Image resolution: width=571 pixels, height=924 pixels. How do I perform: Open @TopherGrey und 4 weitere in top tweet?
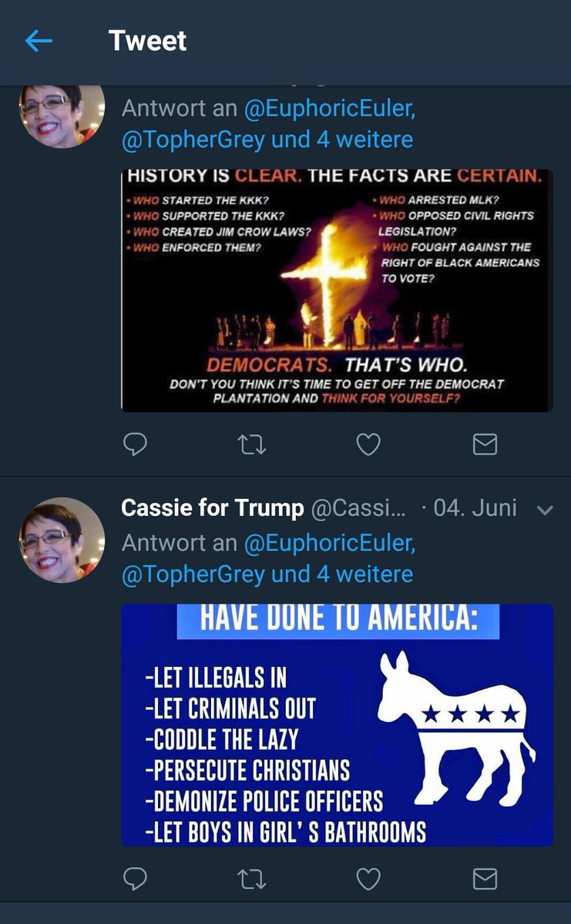point(267,139)
